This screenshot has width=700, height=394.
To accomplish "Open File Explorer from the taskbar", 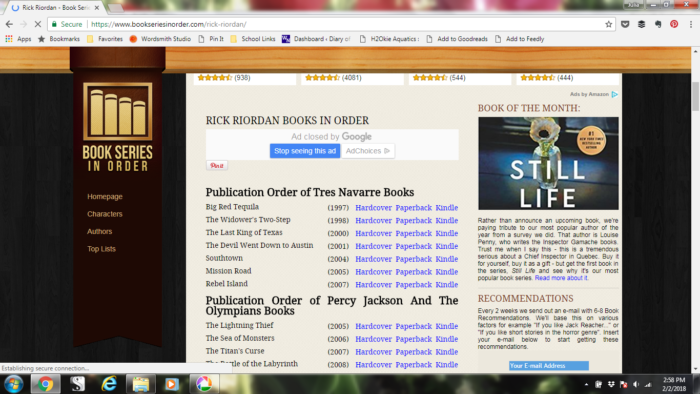I will [141, 384].
